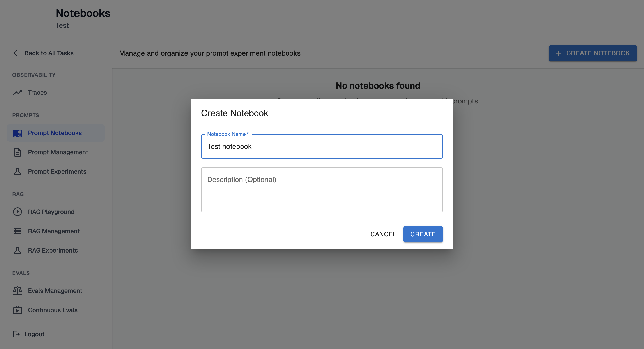Click the RAG Playground play icon

[18, 212]
